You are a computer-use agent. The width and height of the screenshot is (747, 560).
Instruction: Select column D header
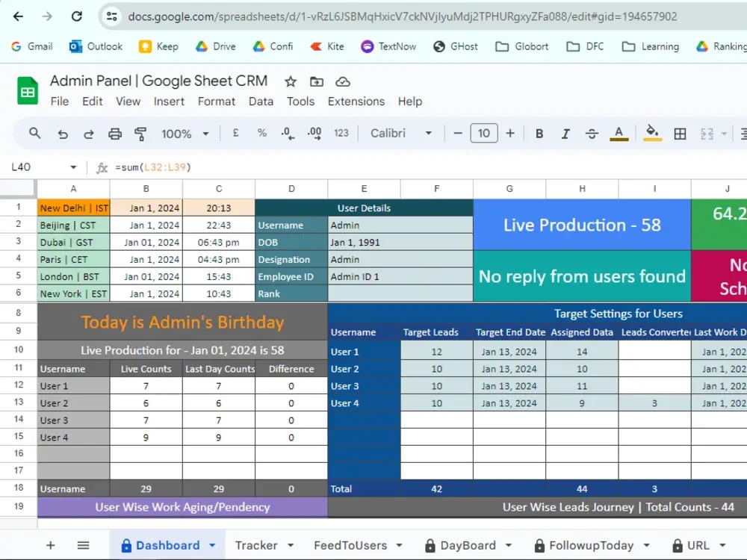tap(291, 189)
